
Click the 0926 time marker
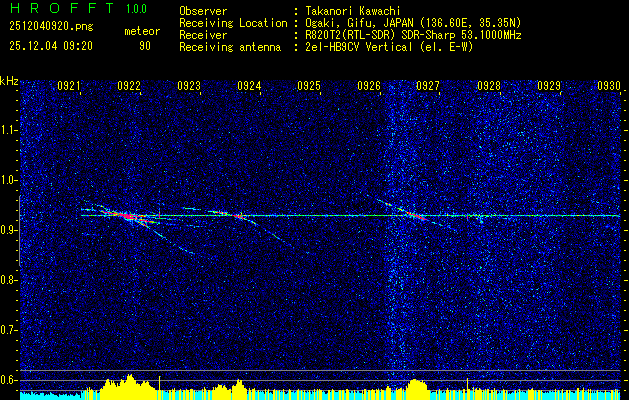coord(369,85)
